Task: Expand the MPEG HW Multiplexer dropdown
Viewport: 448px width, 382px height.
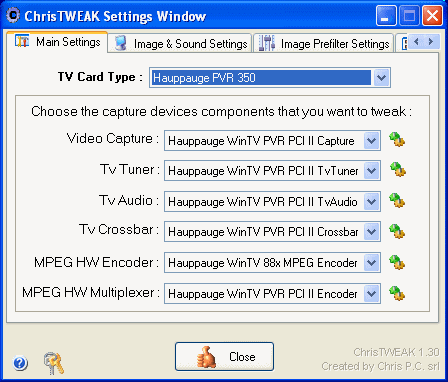Action: [371, 294]
